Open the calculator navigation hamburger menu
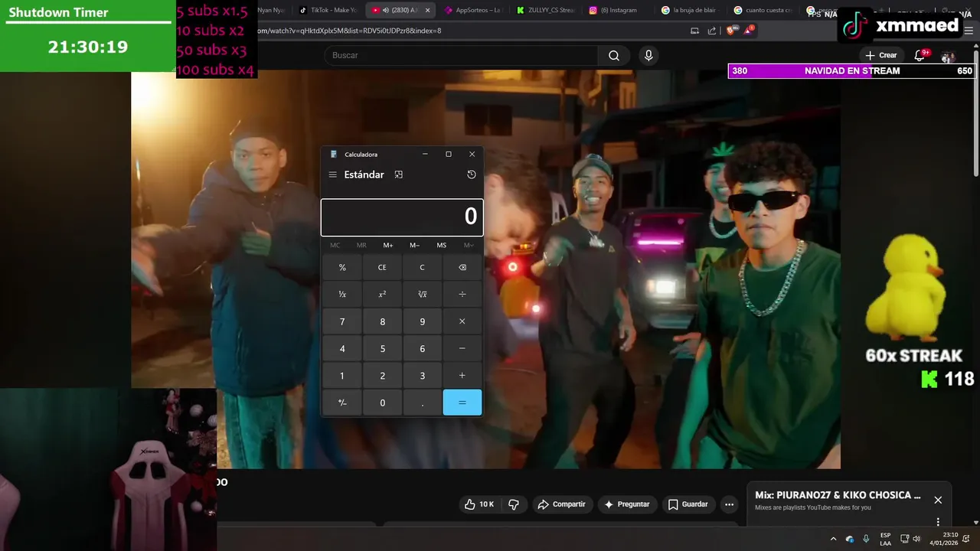The image size is (980, 551). 332,174
